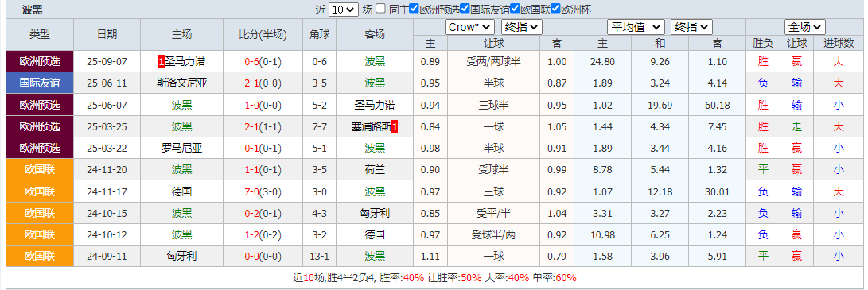868x290 pixels.
Task: Uncheck the 国际友谊 filter checkbox
Action: 465,9
